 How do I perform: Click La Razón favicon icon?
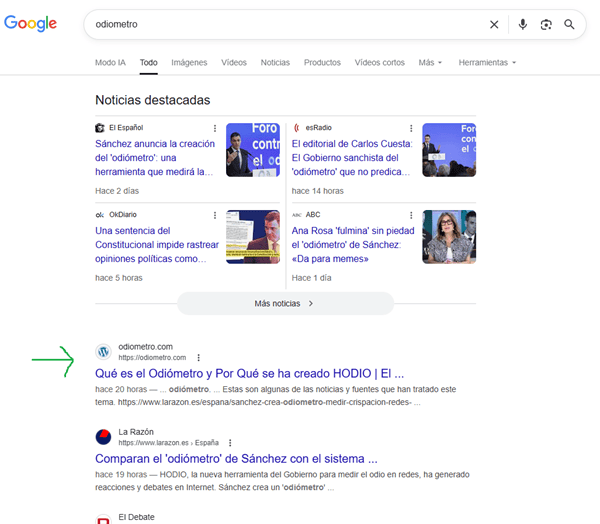click(x=103, y=437)
